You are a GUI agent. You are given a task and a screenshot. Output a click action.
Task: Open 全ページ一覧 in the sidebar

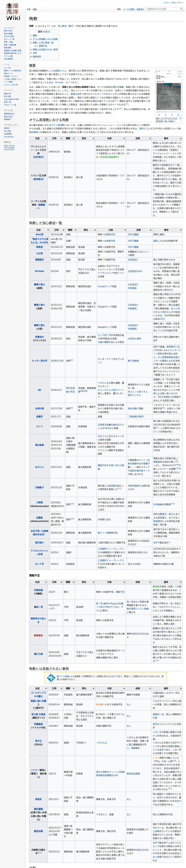tap(9, 39)
